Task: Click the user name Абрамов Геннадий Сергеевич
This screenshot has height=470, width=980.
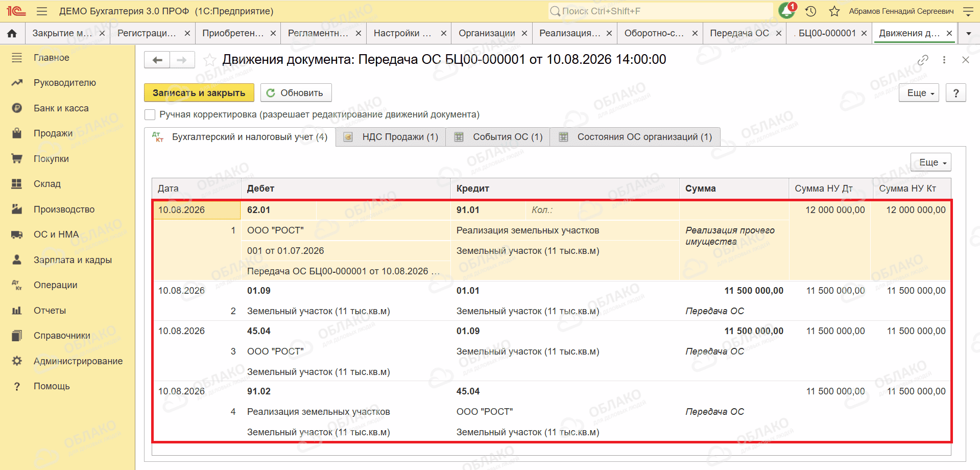Action: pyautogui.click(x=901, y=11)
